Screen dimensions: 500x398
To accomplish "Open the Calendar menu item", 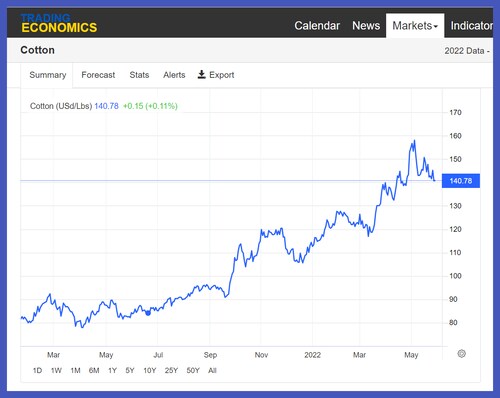I will coord(317,26).
